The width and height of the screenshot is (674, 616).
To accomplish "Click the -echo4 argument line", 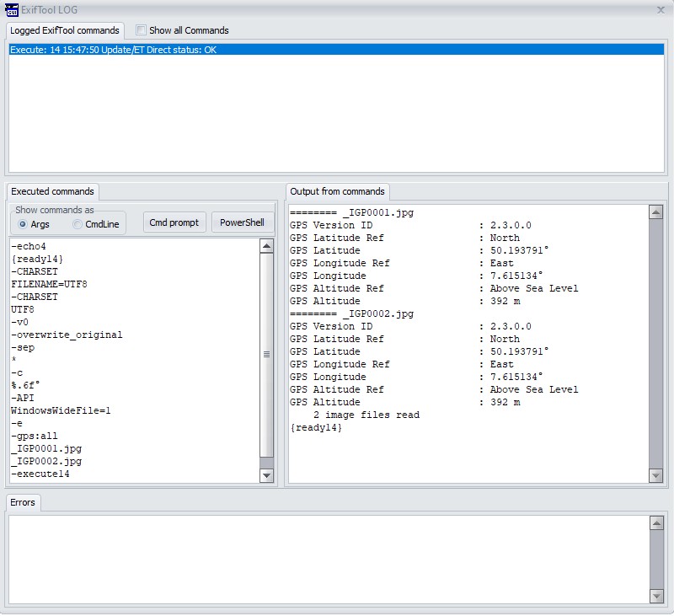I will coord(29,246).
